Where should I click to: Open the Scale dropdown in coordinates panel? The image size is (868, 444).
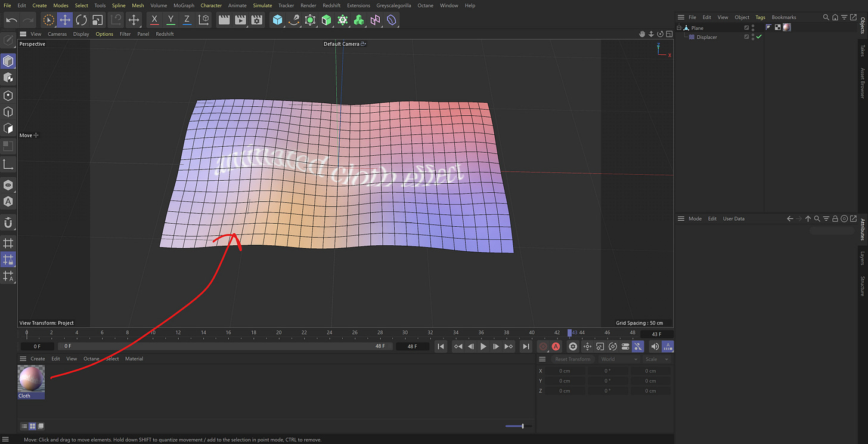(x=657, y=359)
